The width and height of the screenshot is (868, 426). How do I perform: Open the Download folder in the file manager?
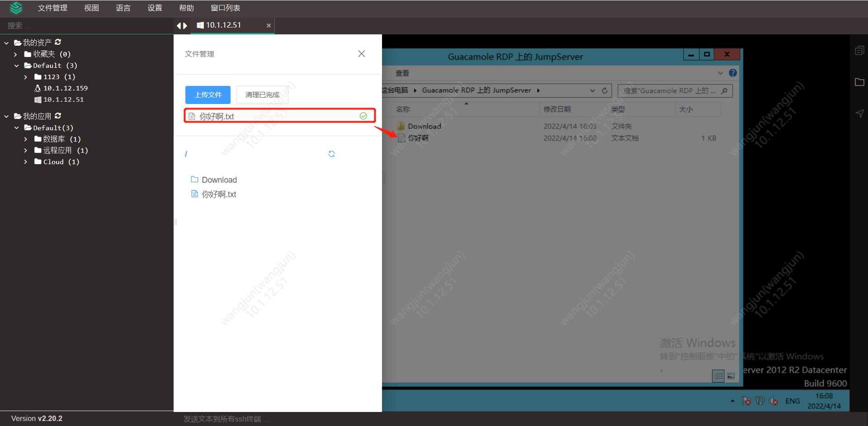tap(219, 180)
